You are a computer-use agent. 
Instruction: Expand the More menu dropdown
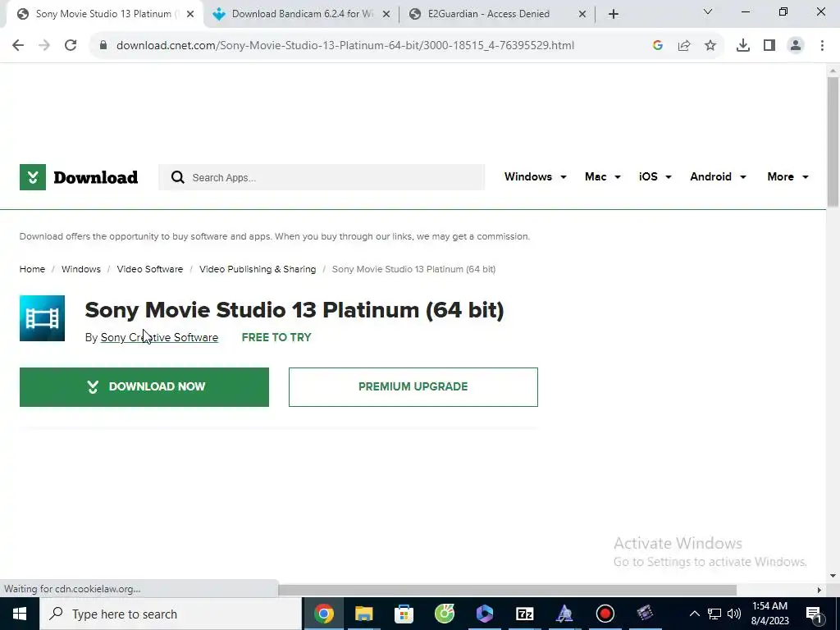tap(787, 177)
